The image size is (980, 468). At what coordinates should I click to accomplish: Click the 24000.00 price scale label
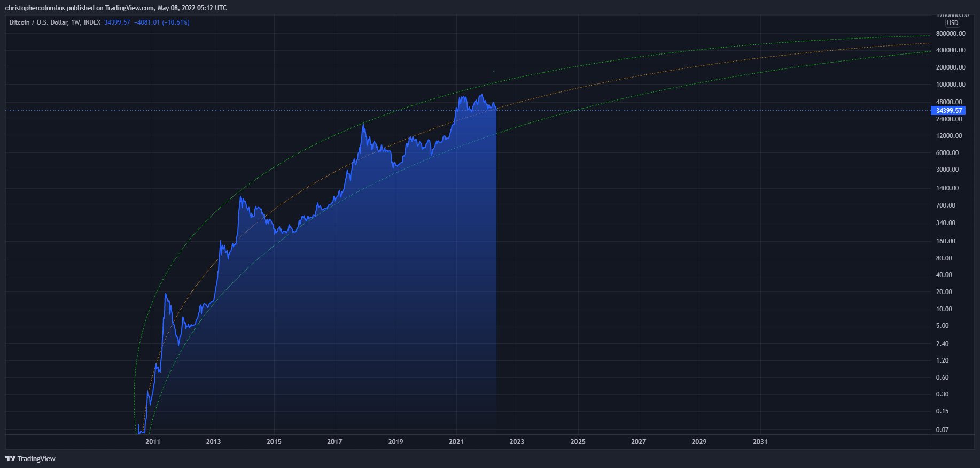(949, 119)
